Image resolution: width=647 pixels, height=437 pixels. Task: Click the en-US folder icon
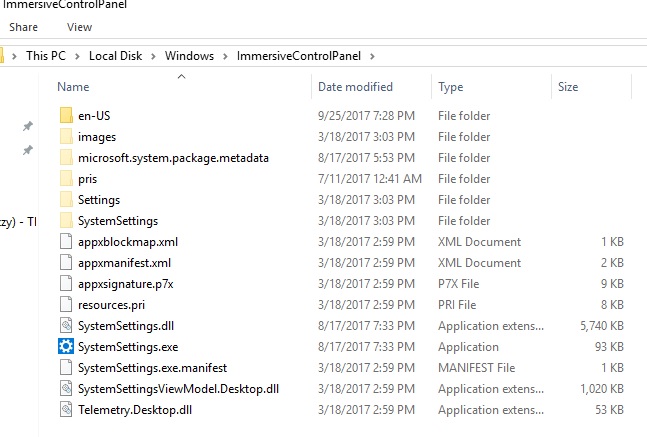(66, 116)
